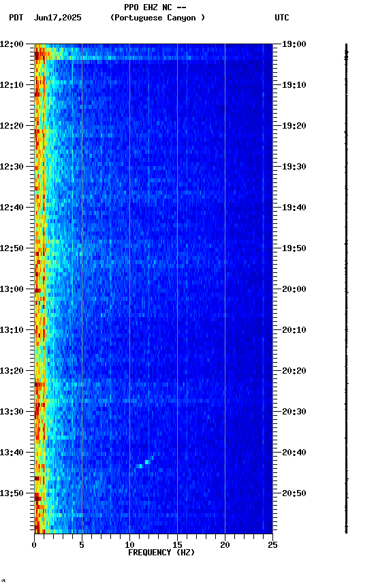376x588 pixels.
Task: Click the '(Portuguese Canyon )' subtitle
Action: pyautogui.click(x=157, y=18)
